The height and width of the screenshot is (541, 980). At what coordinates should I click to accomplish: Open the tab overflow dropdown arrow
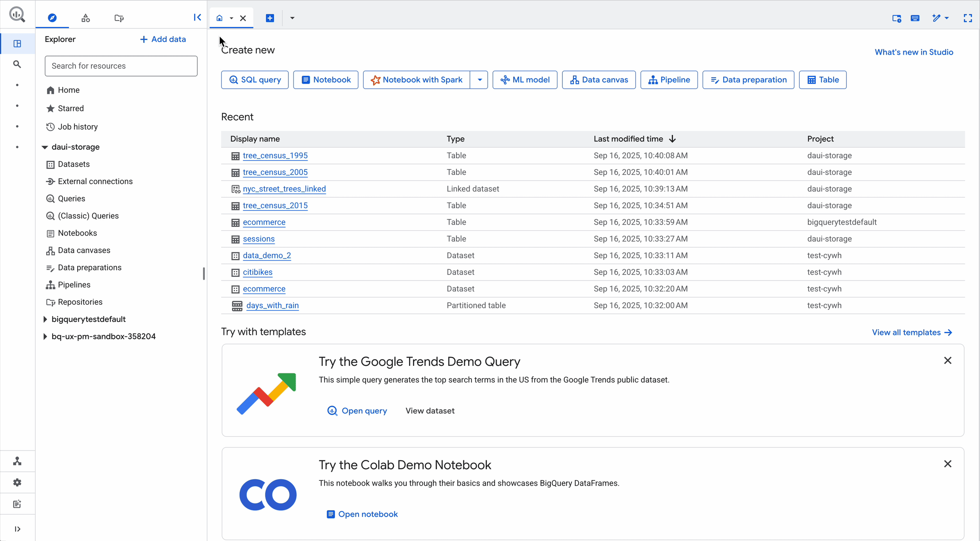tap(292, 18)
